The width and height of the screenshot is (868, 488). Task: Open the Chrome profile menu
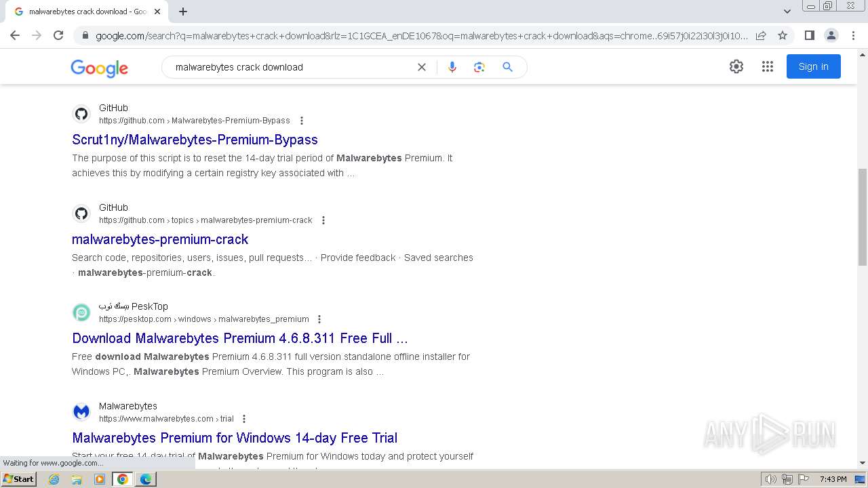(x=831, y=35)
